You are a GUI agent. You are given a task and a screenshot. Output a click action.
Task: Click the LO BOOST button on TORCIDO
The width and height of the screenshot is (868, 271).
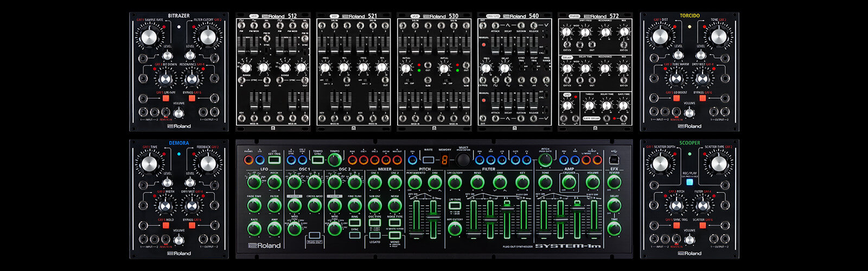click(x=676, y=98)
